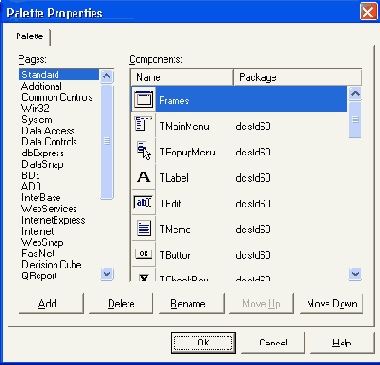Select the TPopupMenu icon
This screenshot has width=380, height=365.
(x=144, y=151)
